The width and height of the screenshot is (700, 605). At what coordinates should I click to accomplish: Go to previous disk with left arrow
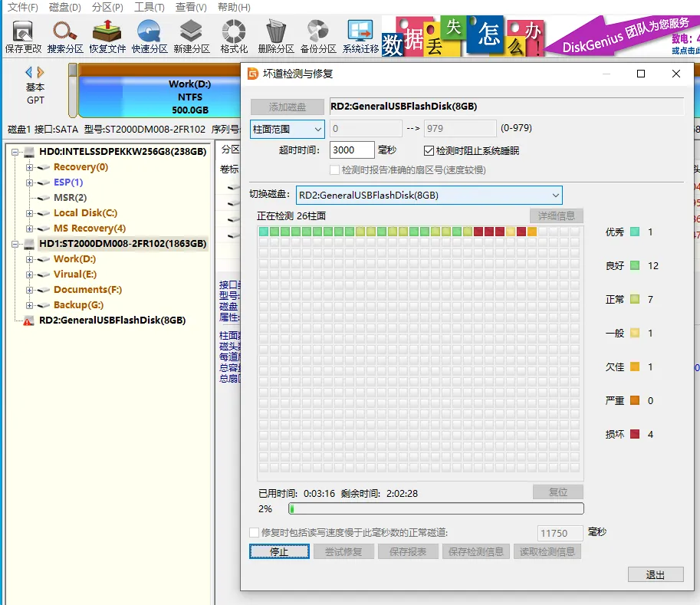(29, 72)
